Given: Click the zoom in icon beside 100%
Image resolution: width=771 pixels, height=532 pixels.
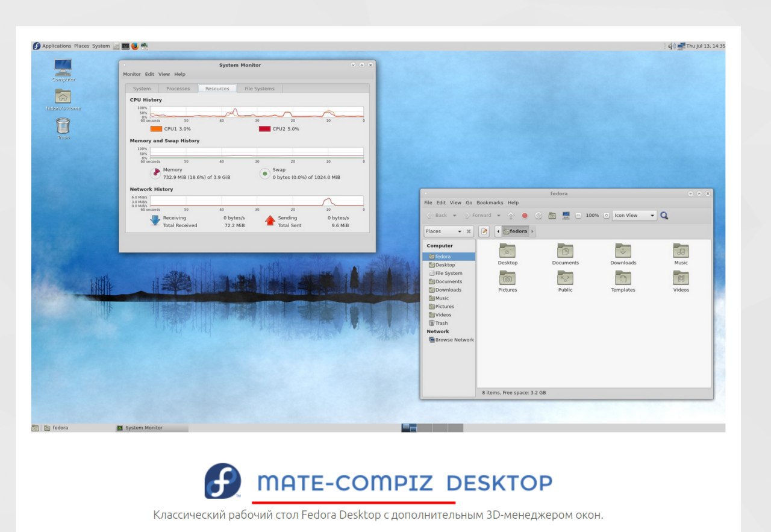Looking at the screenshot, I should [x=607, y=215].
